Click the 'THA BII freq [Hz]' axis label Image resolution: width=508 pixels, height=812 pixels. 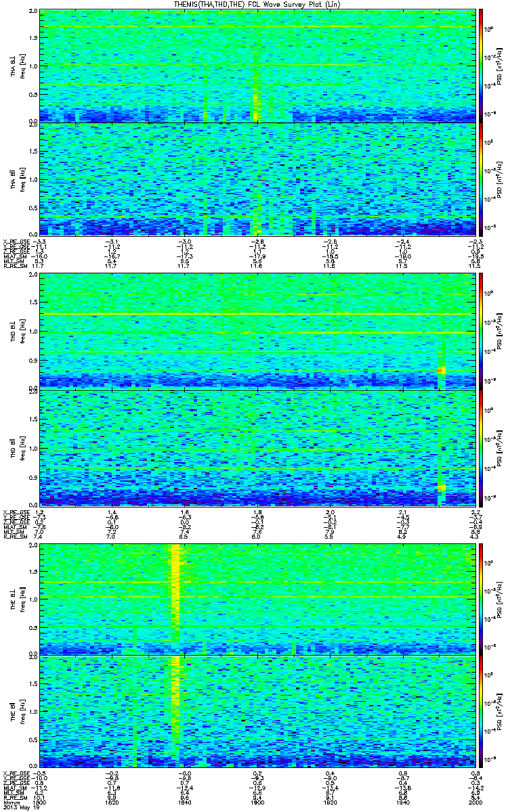pos(18,179)
